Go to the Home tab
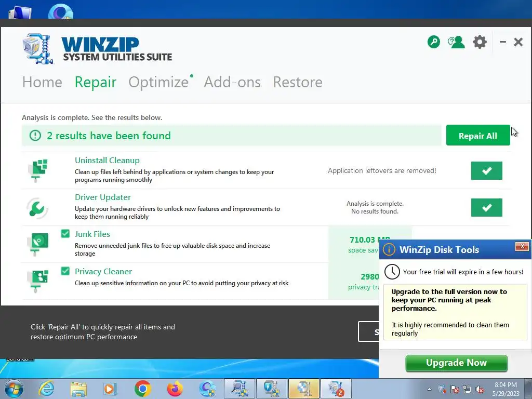532x399 pixels. (x=42, y=82)
